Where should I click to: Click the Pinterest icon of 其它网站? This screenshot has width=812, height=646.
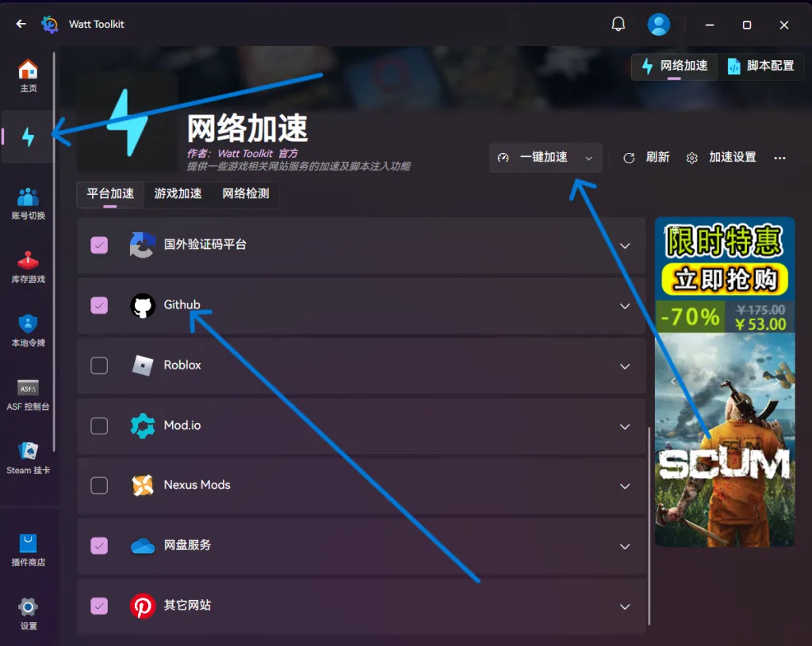[x=143, y=606]
